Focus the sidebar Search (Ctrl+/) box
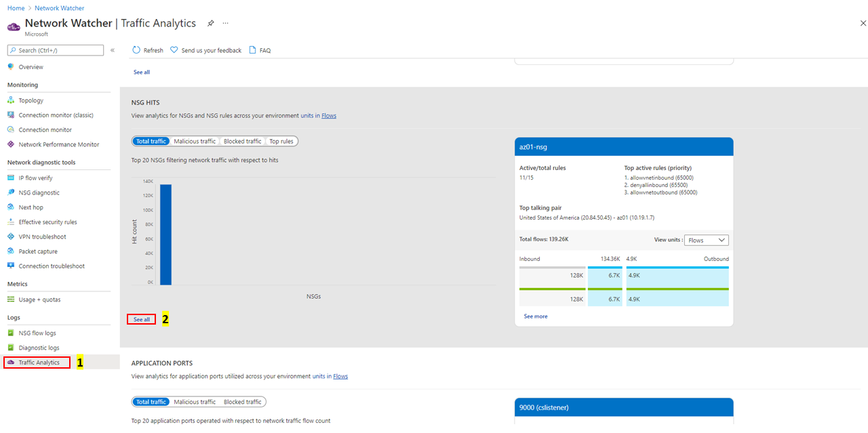This screenshot has height=433, width=868. [x=56, y=50]
